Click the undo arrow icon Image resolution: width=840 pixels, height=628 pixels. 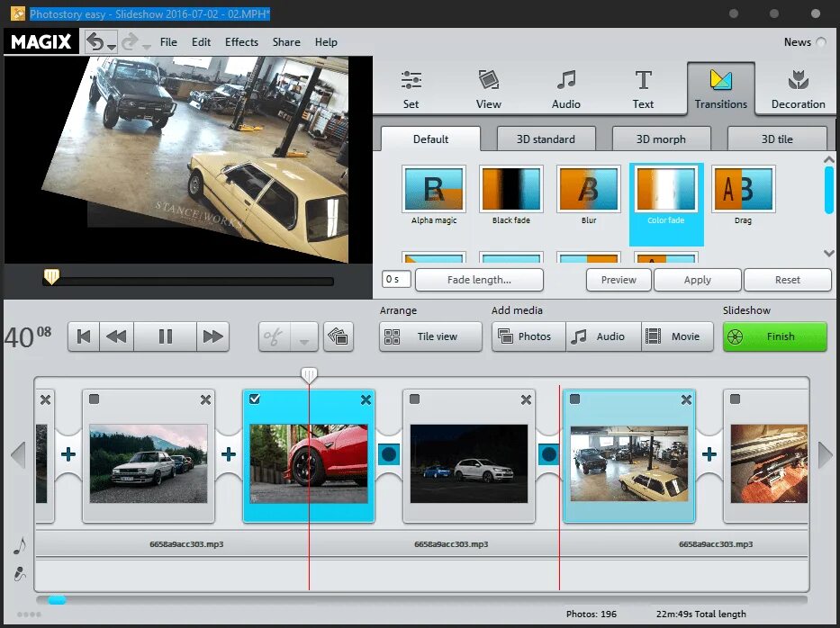(95, 41)
